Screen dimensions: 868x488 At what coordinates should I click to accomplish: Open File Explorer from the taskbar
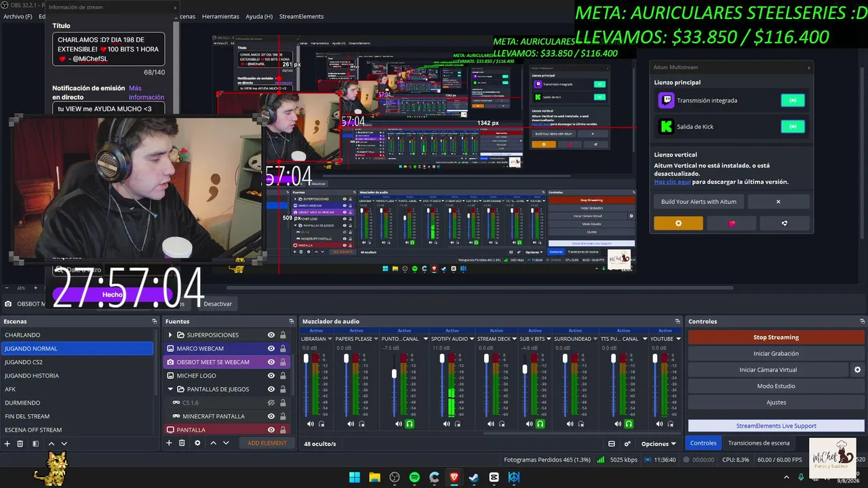click(x=374, y=477)
